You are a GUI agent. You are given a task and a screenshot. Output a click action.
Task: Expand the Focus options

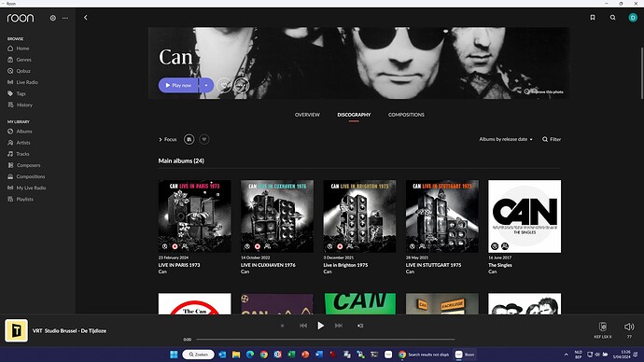168,140
